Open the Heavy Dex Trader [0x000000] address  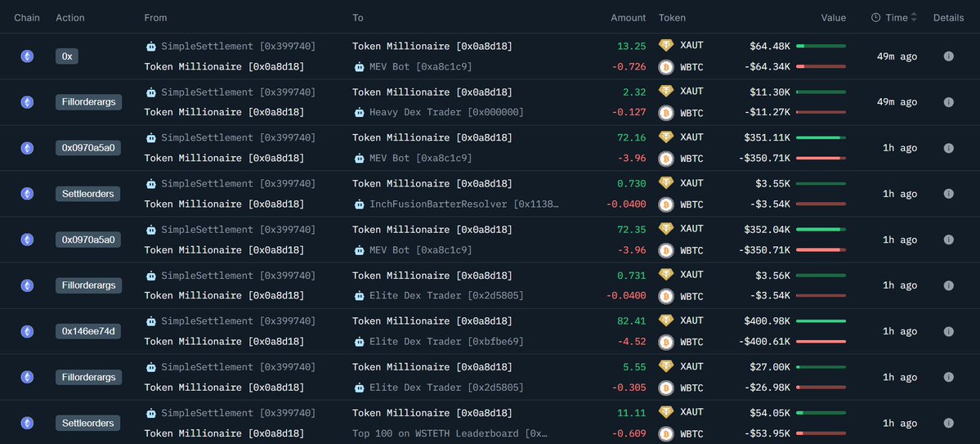coord(446,112)
